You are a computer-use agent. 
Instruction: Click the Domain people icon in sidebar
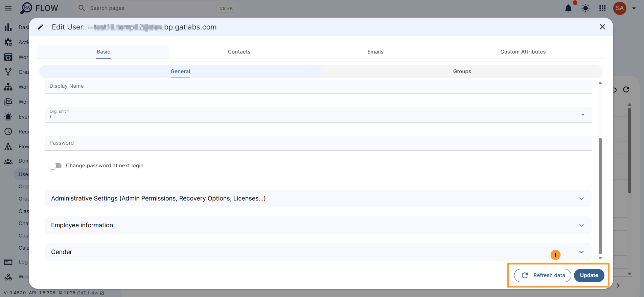pos(8,161)
